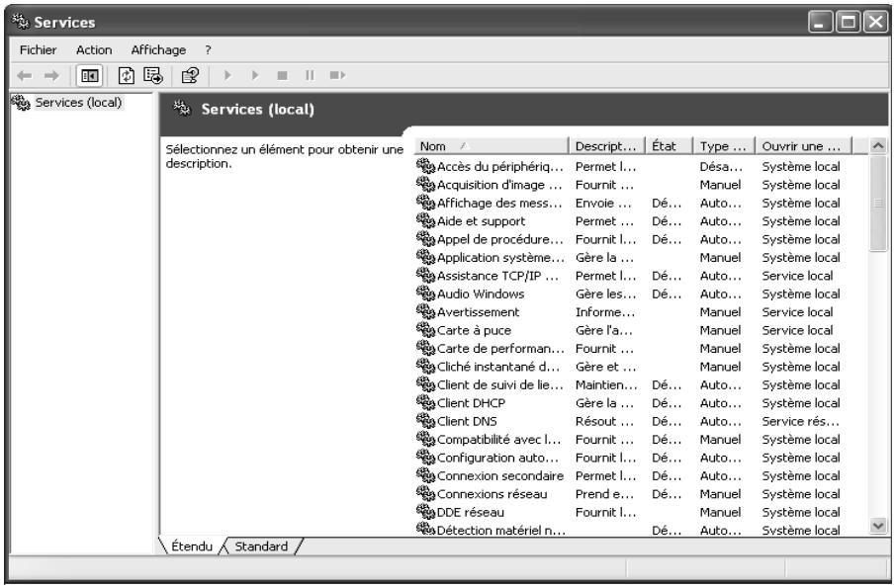896x588 pixels.
Task: Click Gère l'a... description of Carte à puce
Action: pos(603,330)
